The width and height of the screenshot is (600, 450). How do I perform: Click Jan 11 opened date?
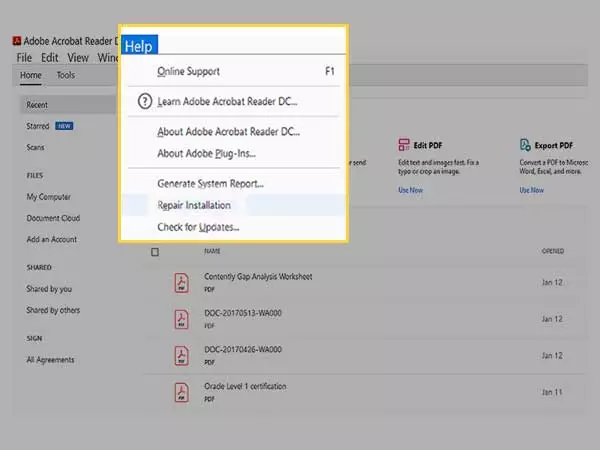[552, 392]
